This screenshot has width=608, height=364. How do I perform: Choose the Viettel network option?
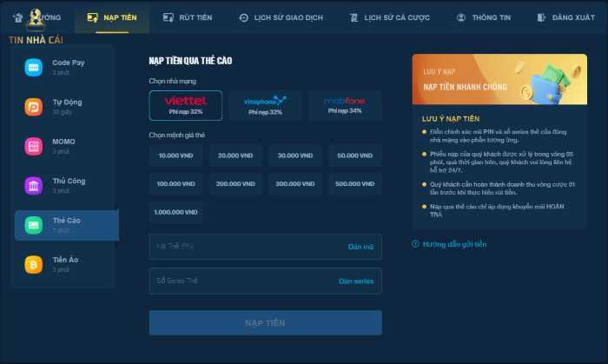point(185,105)
